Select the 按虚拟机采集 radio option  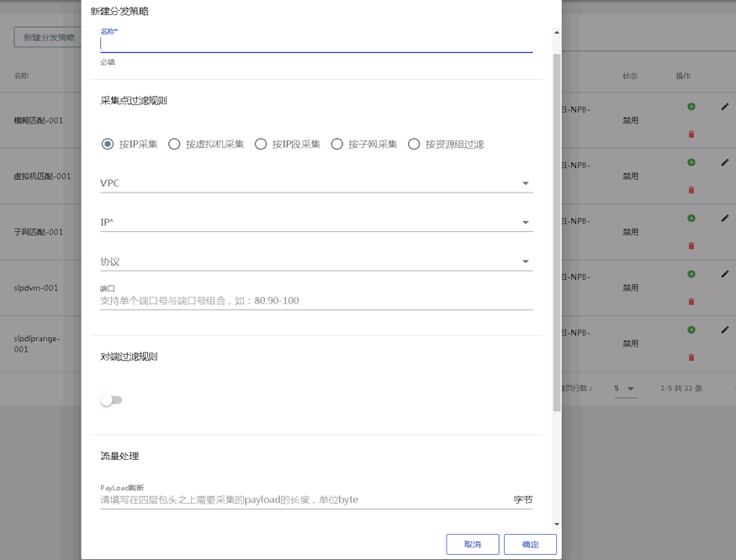point(174,144)
